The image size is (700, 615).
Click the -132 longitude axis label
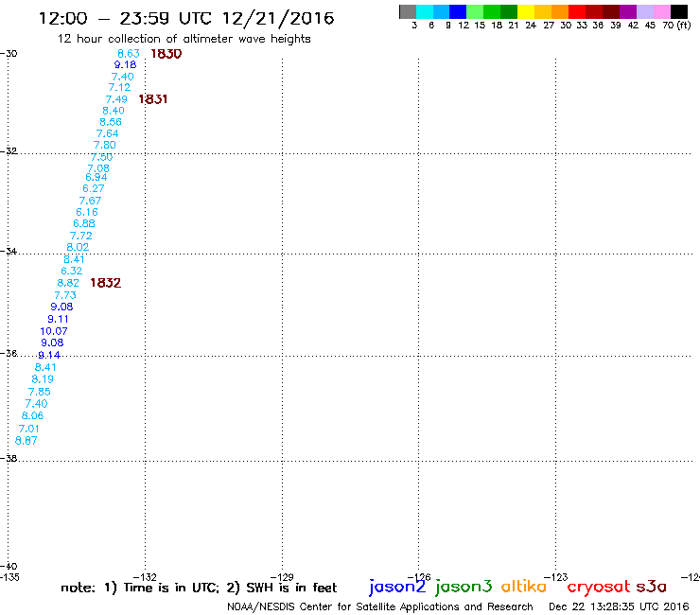pyautogui.click(x=145, y=577)
